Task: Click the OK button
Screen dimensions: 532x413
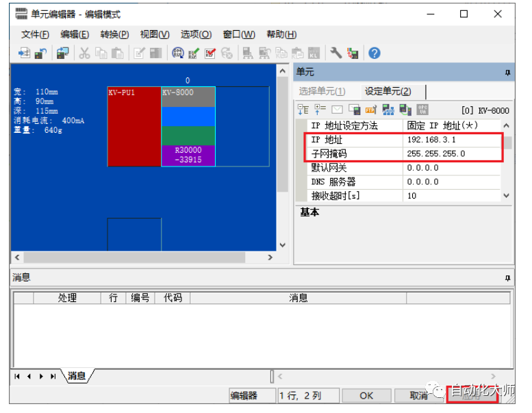Action: click(366, 395)
